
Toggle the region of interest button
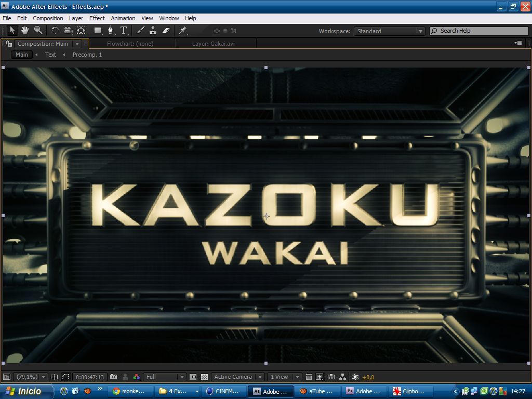point(193,377)
